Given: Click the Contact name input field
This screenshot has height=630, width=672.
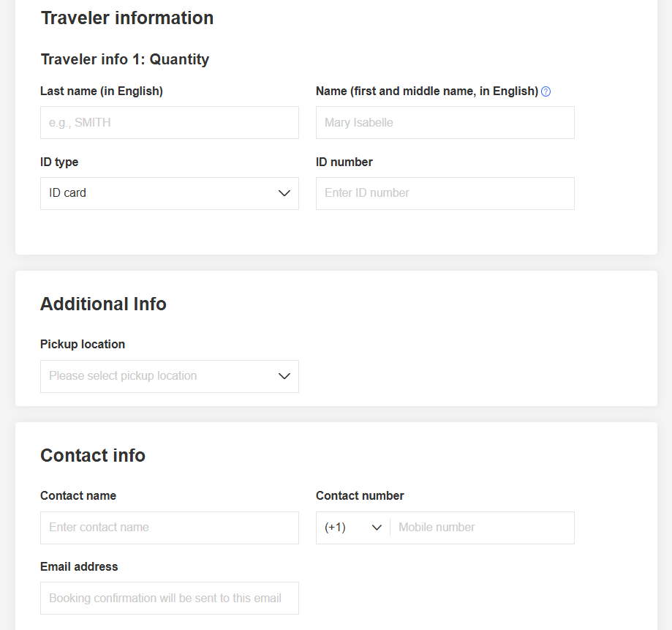Looking at the screenshot, I should [x=169, y=528].
